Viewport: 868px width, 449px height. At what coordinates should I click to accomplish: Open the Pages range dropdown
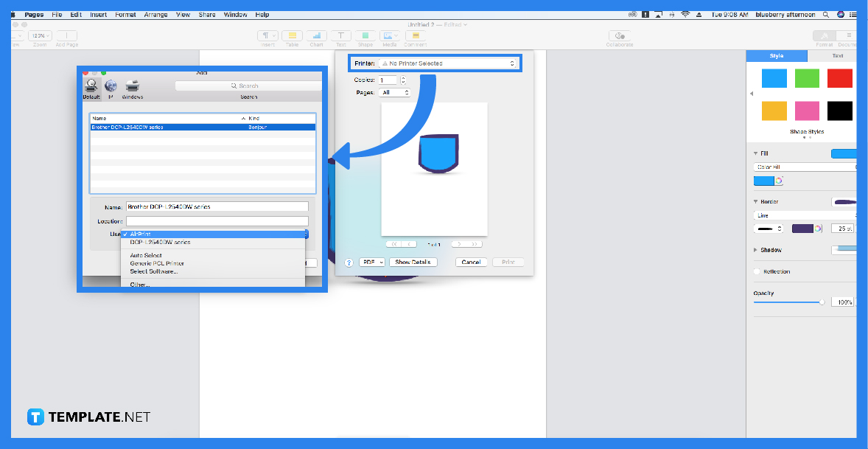tap(395, 92)
